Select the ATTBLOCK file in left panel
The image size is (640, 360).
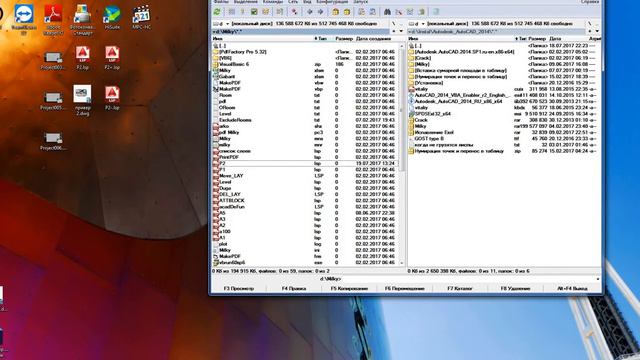(305, 201)
